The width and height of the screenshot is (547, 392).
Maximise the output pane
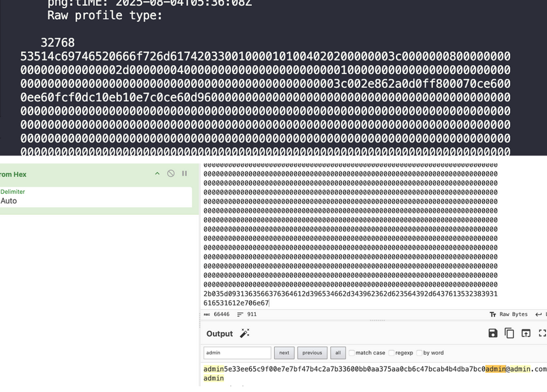542,333
